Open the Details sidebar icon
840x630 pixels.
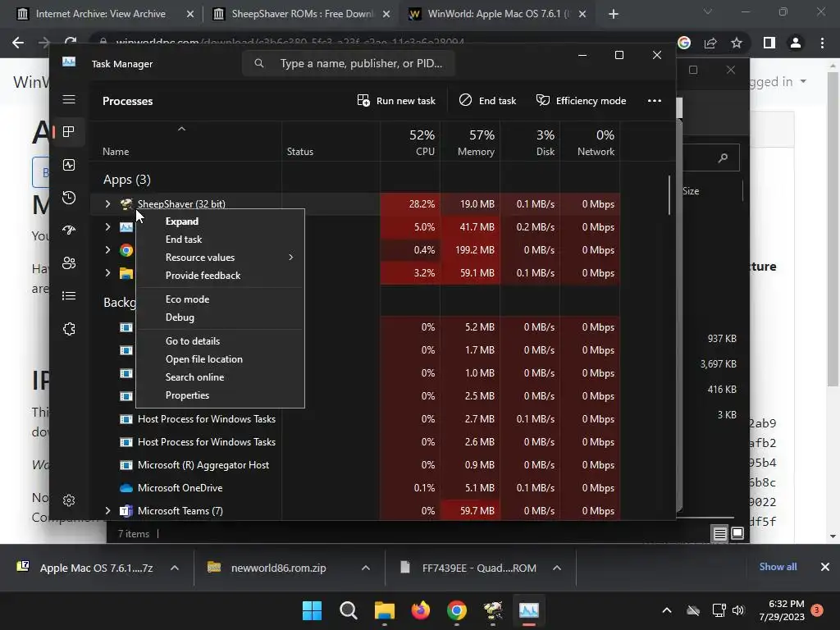click(69, 295)
